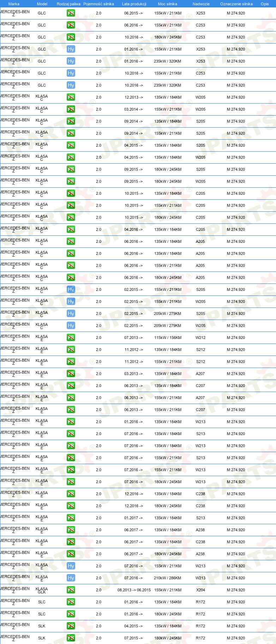Screen dimensions: 276x644
Task: Select SLK model cell in 07.2015 row
Action: point(42,638)
